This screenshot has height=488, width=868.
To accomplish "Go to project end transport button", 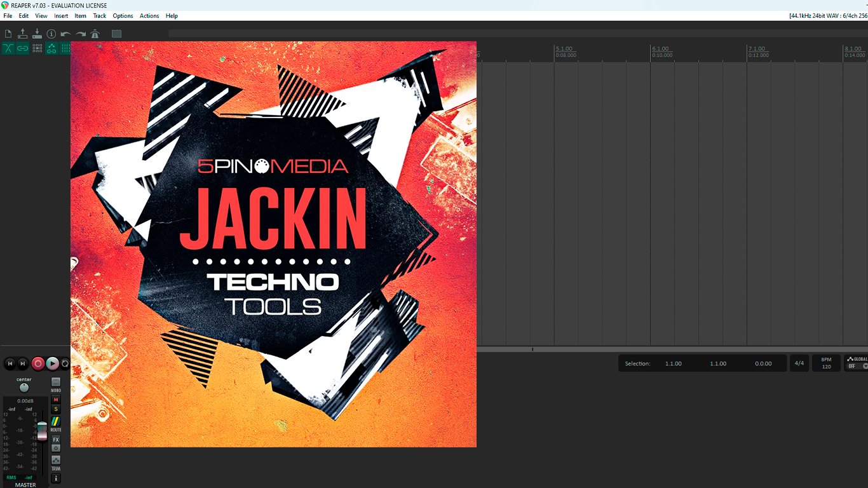I will coord(23,363).
